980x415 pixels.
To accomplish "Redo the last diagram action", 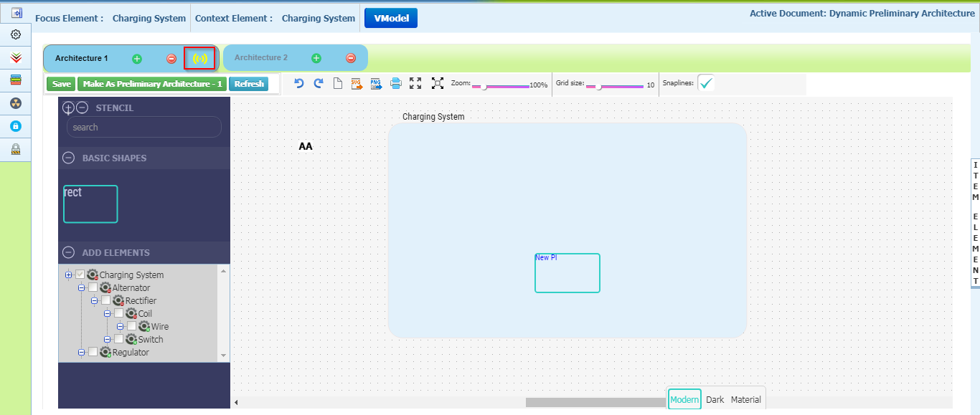I will 319,84.
